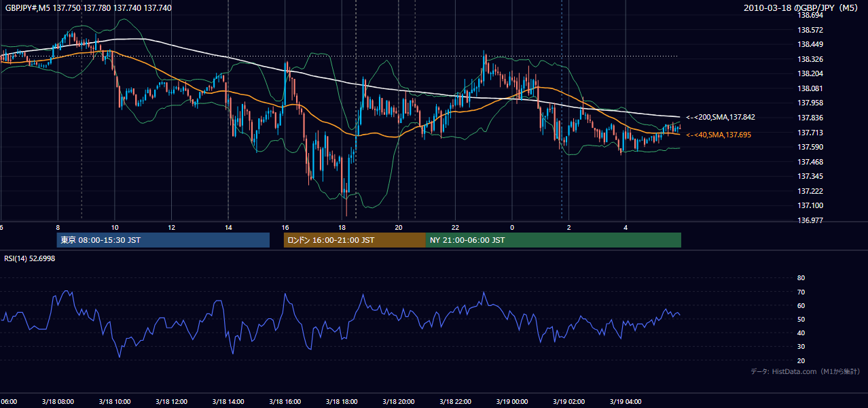Click price axis value 137.468
Viewport: 868px width, 408px height.
click(x=810, y=162)
